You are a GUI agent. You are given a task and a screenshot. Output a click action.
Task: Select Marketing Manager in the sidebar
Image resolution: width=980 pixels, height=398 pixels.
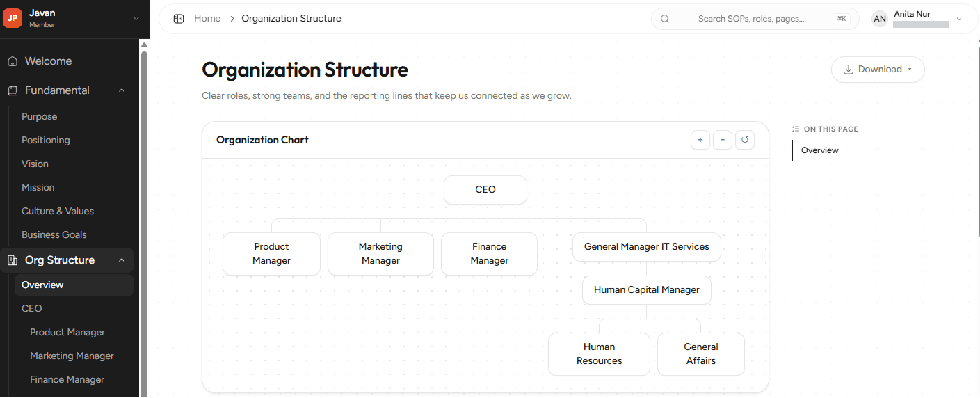pyautogui.click(x=72, y=356)
